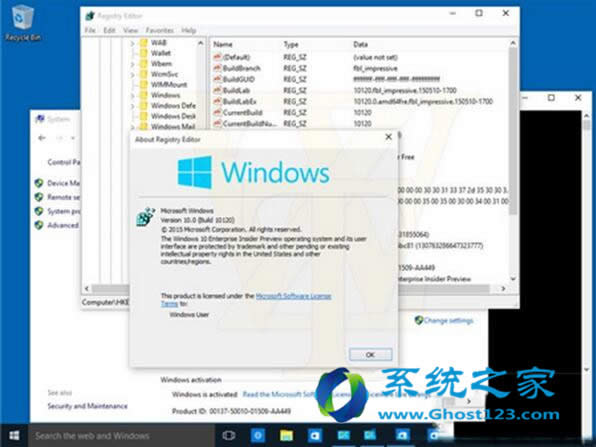This screenshot has width=596, height=447.
Task: Click the BuildLab value icon
Action: 217,90
